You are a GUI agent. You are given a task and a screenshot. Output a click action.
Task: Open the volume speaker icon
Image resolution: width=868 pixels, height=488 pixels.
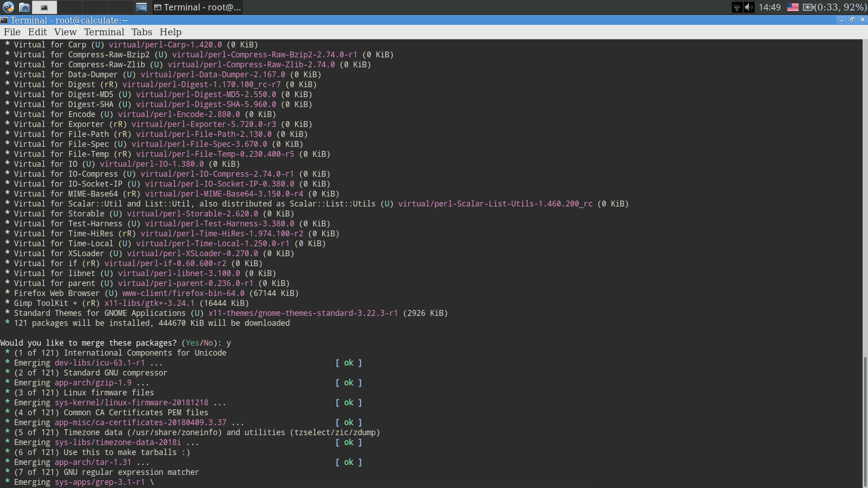749,7
